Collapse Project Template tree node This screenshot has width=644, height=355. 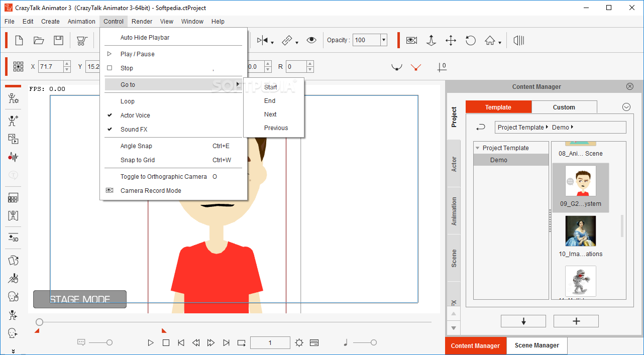point(477,148)
